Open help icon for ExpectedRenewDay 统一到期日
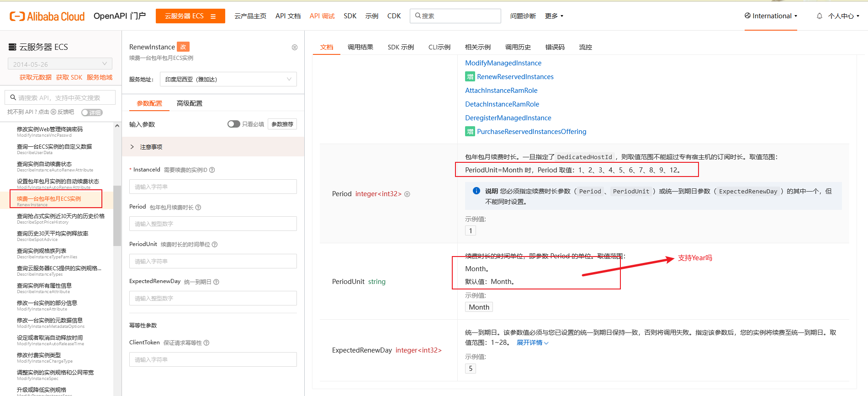The image size is (868, 396). (x=217, y=282)
